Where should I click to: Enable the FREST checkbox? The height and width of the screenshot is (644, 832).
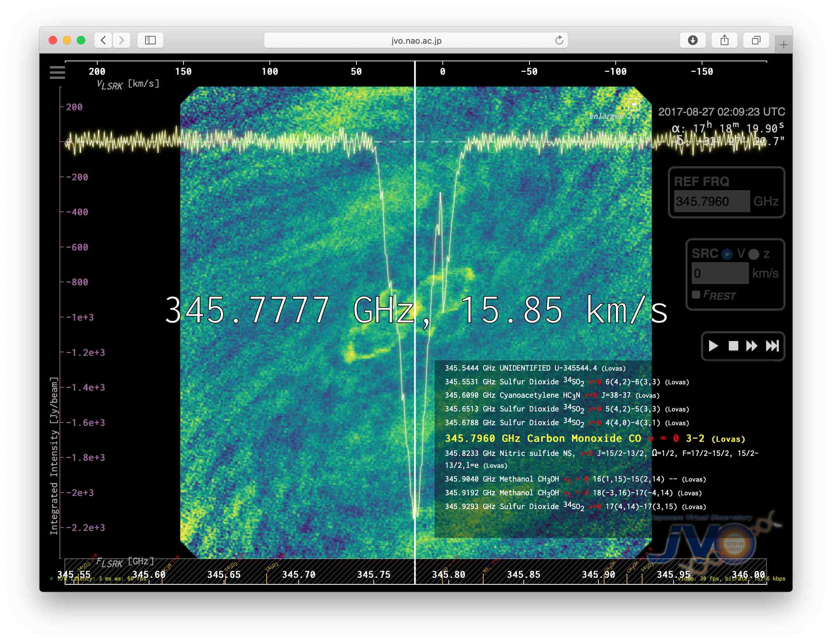pyautogui.click(x=696, y=295)
